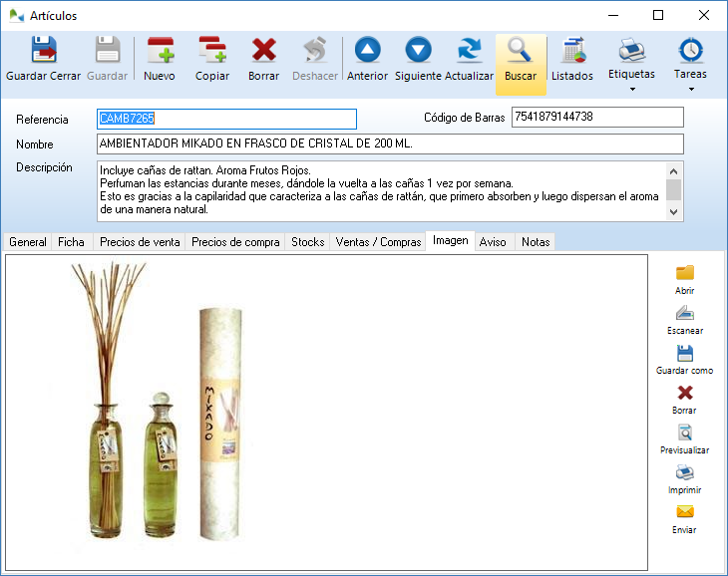Screen dimensions: 728x576
Task: Click Abrir to load an image
Action: [x=684, y=279]
